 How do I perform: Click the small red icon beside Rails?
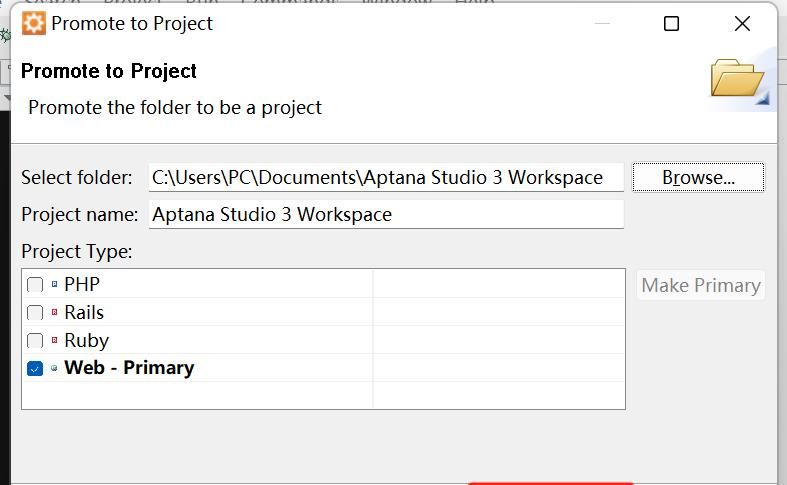click(x=54, y=313)
